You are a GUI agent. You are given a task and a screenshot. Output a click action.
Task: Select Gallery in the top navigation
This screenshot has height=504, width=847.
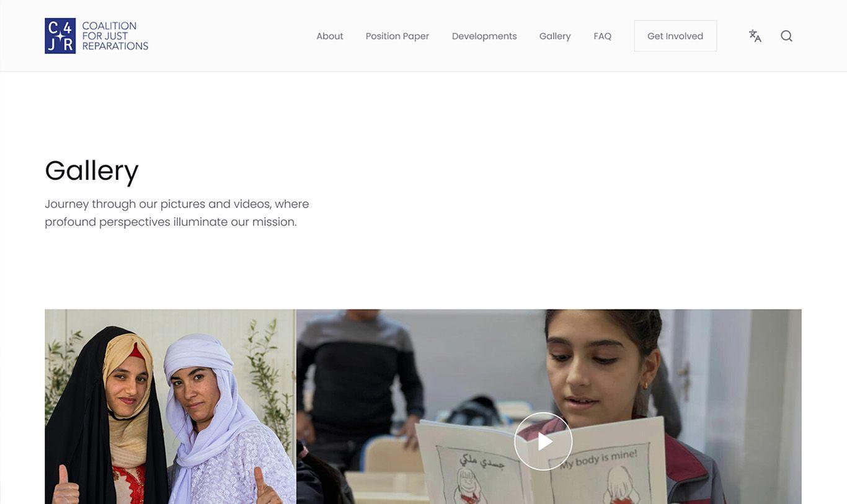[x=555, y=36]
